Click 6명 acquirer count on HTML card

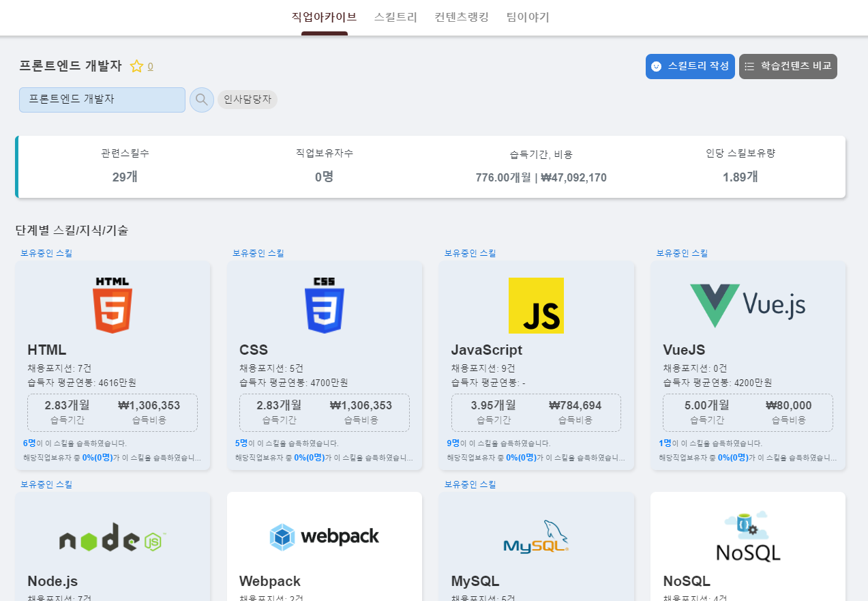pyautogui.click(x=29, y=443)
